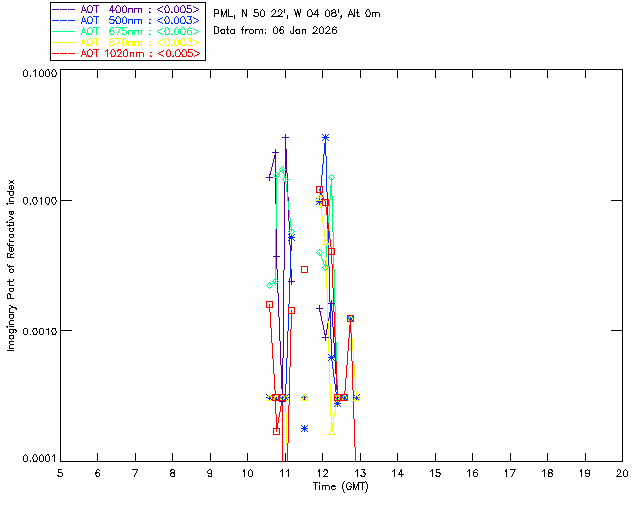The image size is (640, 512).
Task: Click the y-axis label 'Imaginary Part of Refractive index'
Action: click(x=11, y=265)
